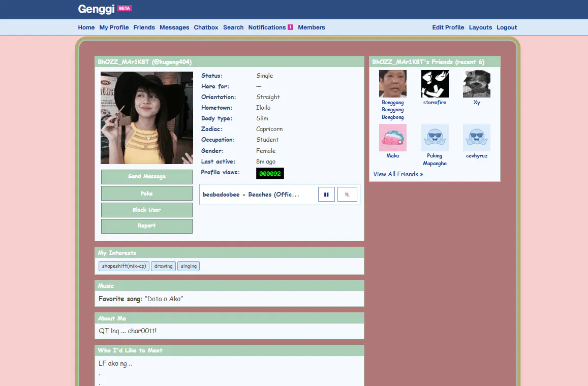Click the Last active value 8m ago
The height and width of the screenshot is (386, 588).
(266, 162)
